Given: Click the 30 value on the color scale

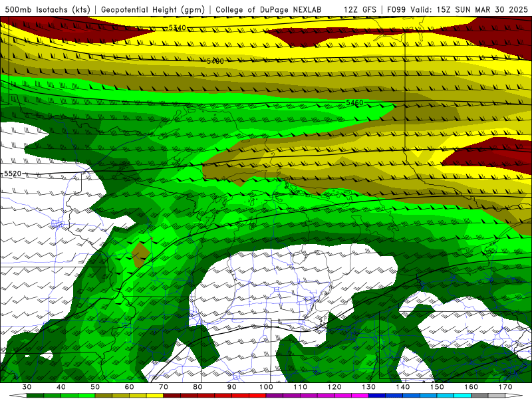Looking at the screenshot, I should point(27,387).
